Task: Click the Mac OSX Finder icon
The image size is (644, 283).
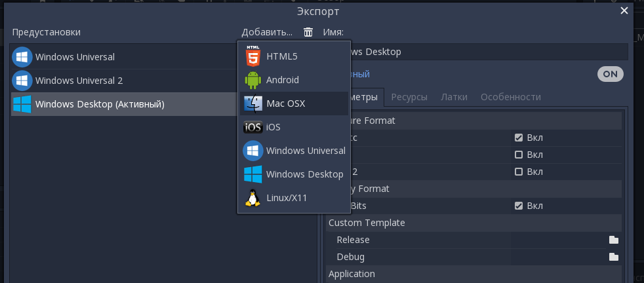Action: tap(252, 104)
